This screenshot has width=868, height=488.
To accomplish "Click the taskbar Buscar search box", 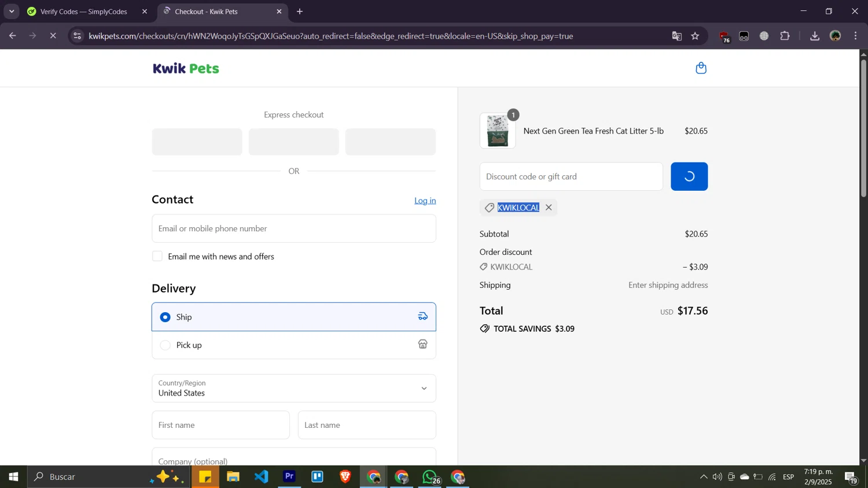I will click(x=109, y=477).
